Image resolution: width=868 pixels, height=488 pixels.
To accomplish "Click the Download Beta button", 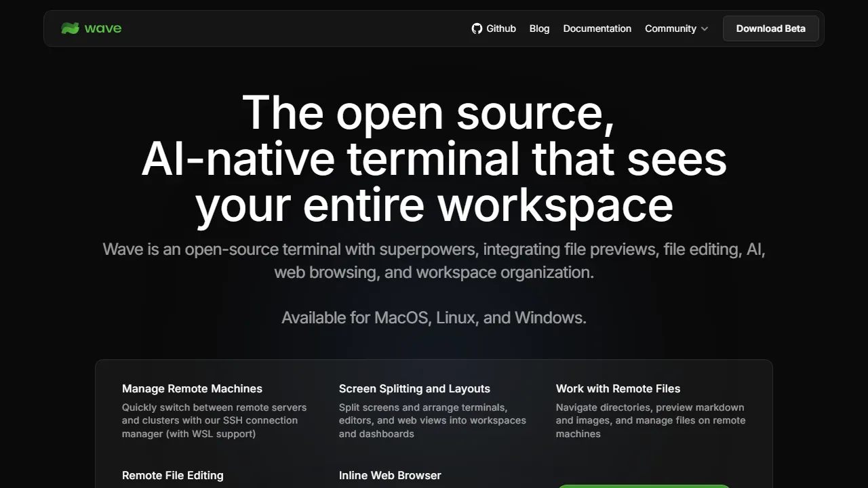I will (x=771, y=28).
